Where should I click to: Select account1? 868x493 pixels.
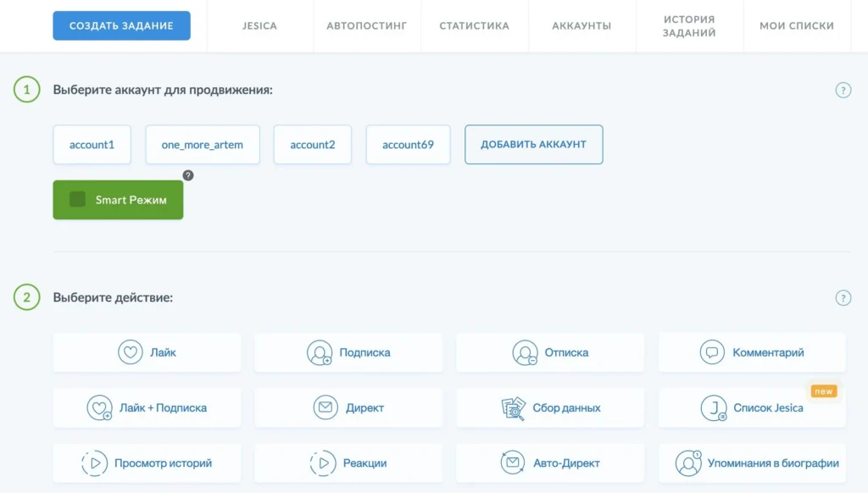[x=92, y=144]
